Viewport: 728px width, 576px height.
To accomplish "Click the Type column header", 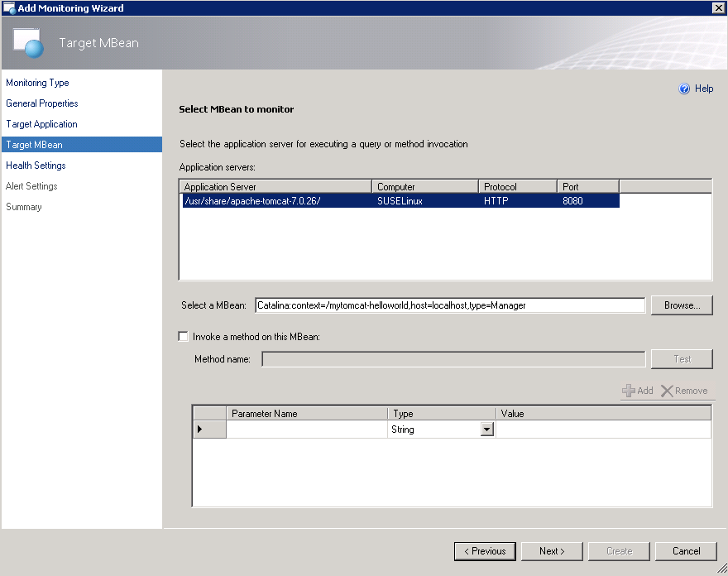I will [x=442, y=414].
